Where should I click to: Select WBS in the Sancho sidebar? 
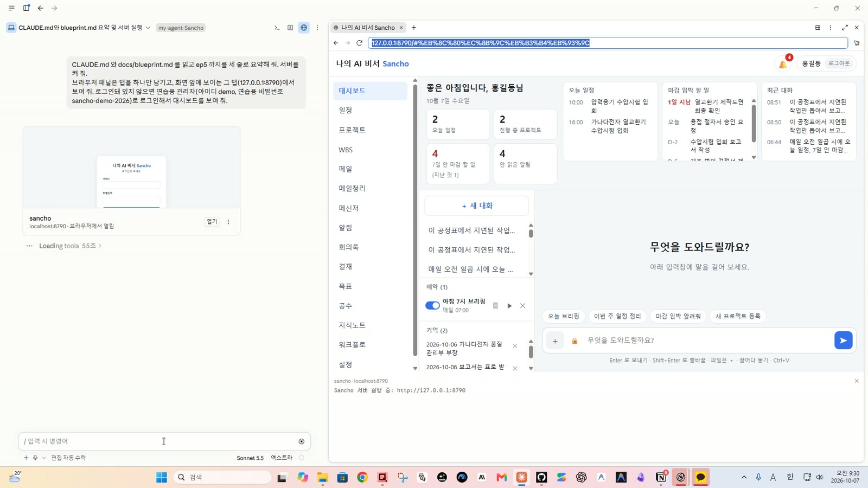pyautogui.click(x=370, y=150)
